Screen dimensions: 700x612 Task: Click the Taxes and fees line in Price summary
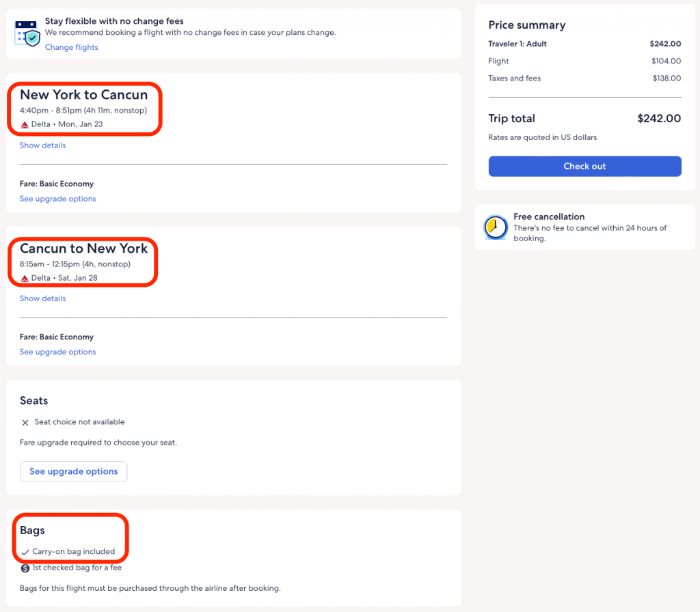tap(514, 79)
